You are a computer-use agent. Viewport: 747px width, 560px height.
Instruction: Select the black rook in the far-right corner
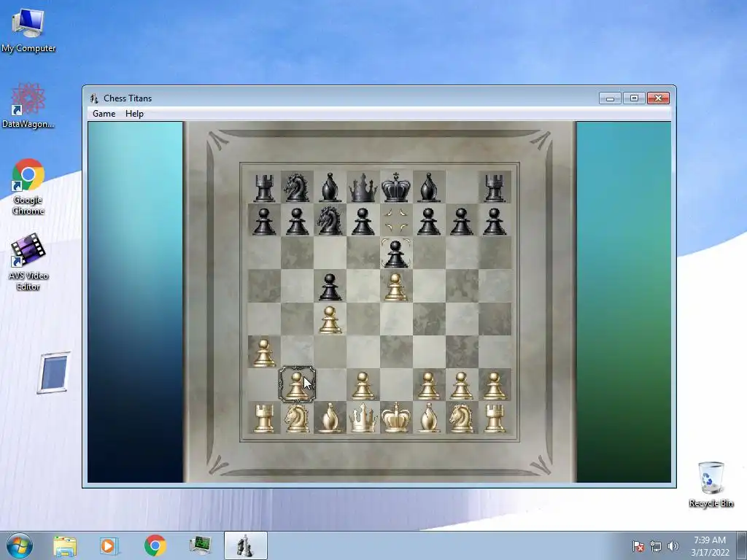pos(494,187)
